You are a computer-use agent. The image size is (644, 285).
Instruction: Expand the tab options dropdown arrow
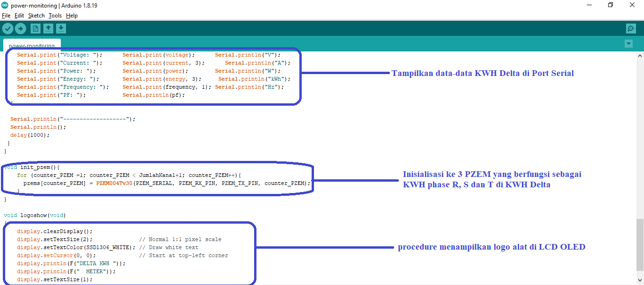click(x=628, y=44)
